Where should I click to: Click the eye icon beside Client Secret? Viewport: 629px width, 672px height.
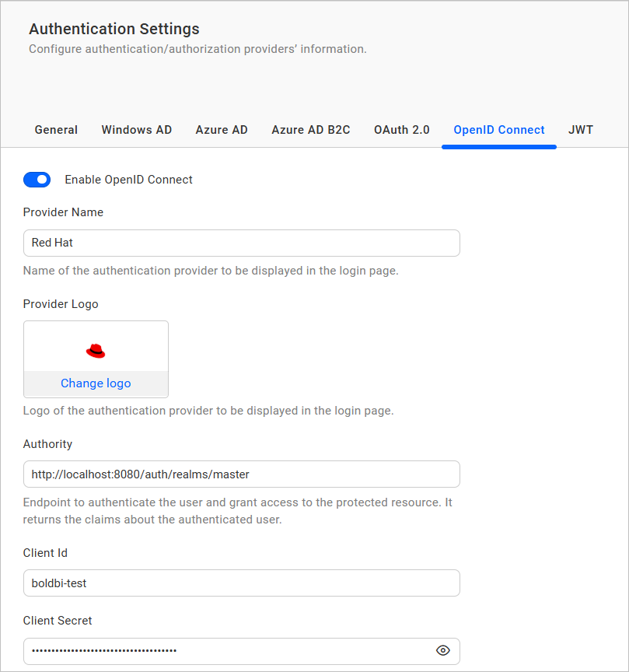pyautogui.click(x=442, y=651)
